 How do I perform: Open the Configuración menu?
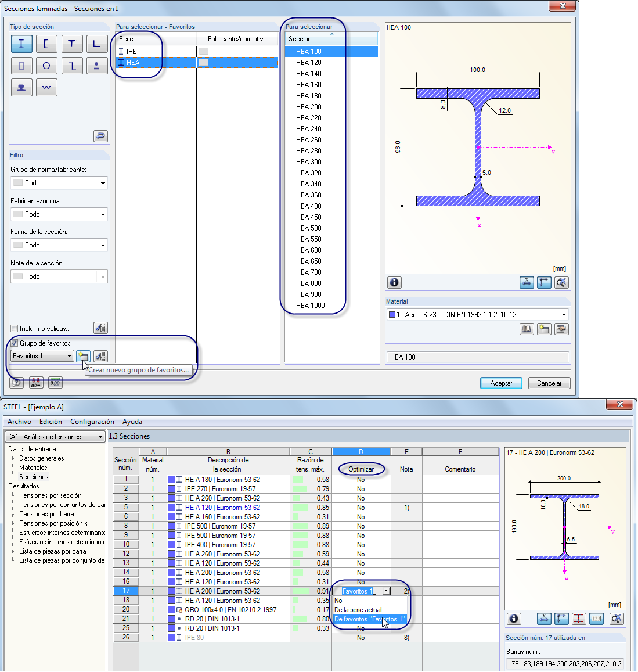click(x=92, y=422)
